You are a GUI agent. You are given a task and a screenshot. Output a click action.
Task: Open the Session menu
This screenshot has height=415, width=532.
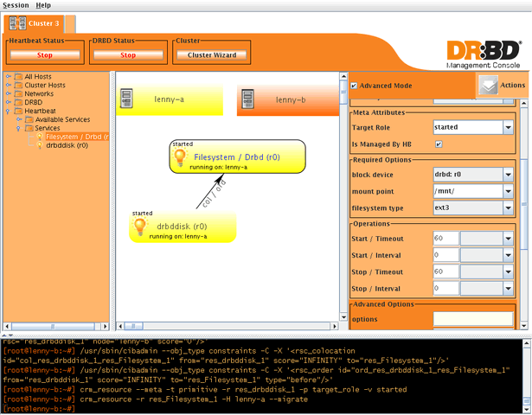[16, 5]
